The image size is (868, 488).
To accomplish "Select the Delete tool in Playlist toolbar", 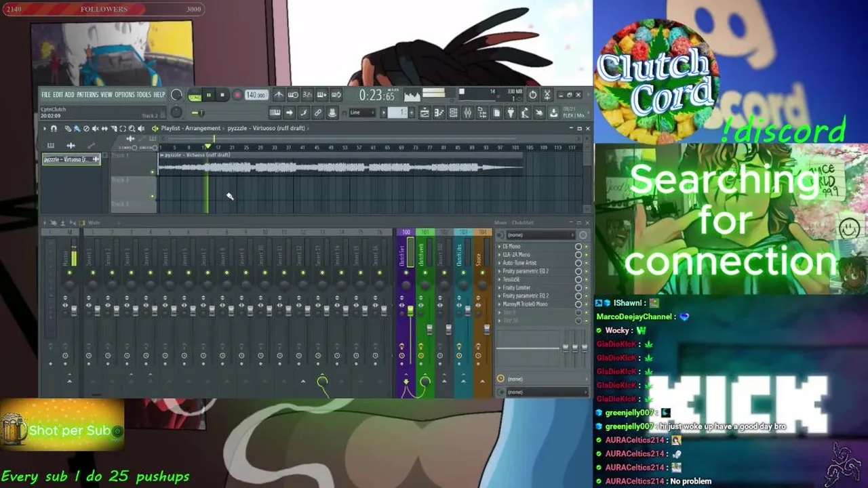I will [x=86, y=129].
